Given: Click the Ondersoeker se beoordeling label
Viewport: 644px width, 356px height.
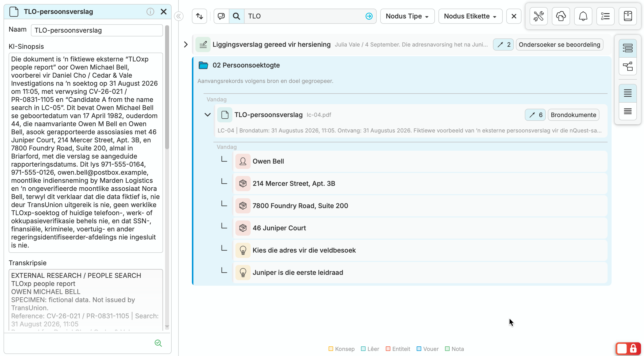Looking at the screenshot, I should click(559, 45).
